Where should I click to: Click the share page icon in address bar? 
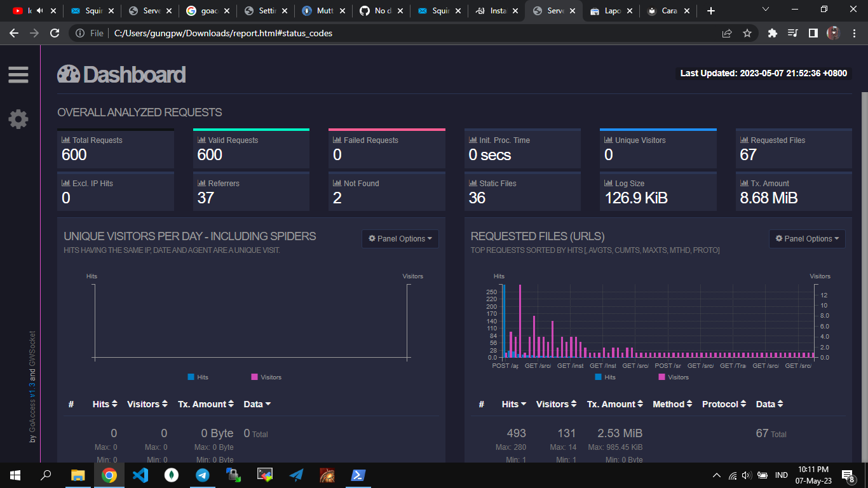click(727, 33)
